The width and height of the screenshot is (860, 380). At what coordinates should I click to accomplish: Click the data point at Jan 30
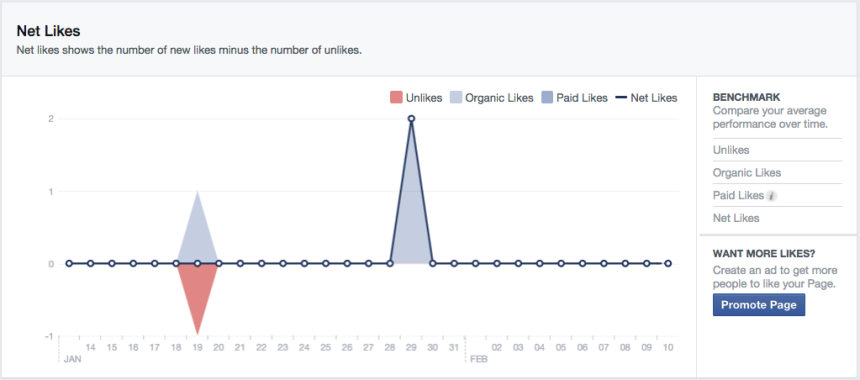(433, 263)
